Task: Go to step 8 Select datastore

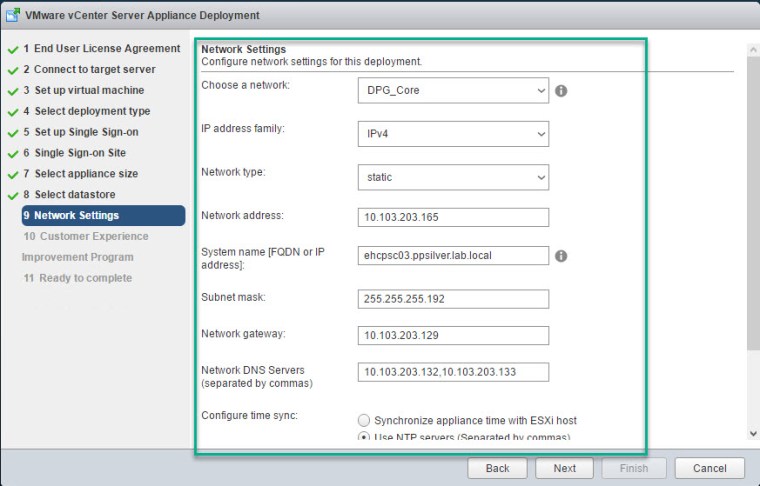Action: (69, 194)
